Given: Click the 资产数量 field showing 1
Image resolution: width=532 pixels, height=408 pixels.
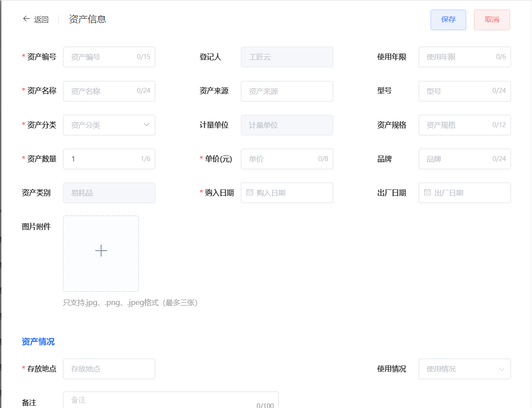Looking at the screenshot, I should pos(109,159).
